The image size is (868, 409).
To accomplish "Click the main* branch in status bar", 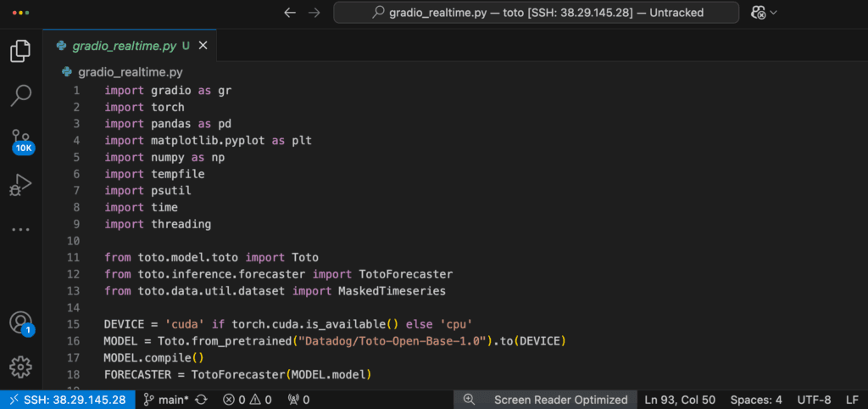I will [166, 400].
